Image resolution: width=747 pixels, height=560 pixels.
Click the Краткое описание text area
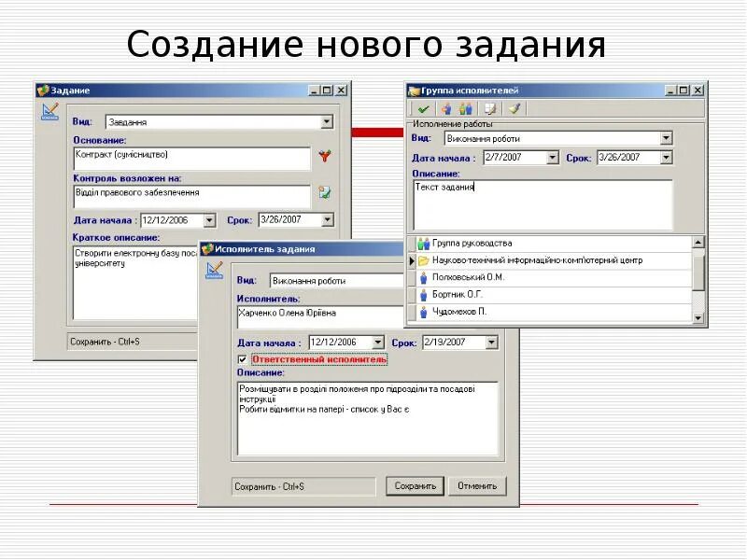(135, 283)
